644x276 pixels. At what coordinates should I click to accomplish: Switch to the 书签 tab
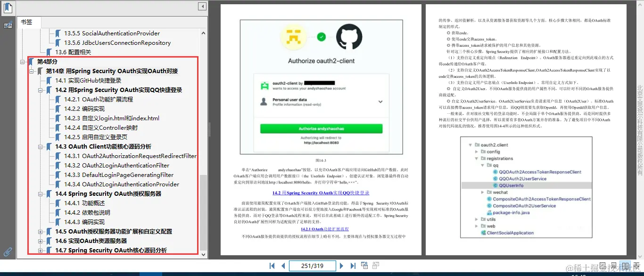[27, 22]
